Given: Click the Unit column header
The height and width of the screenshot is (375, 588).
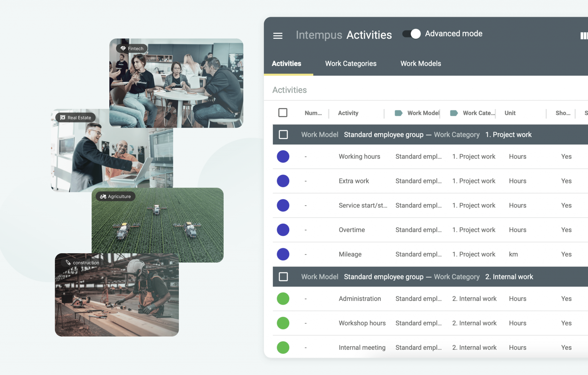Looking at the screenshot, I should click(x=510, y=113).
